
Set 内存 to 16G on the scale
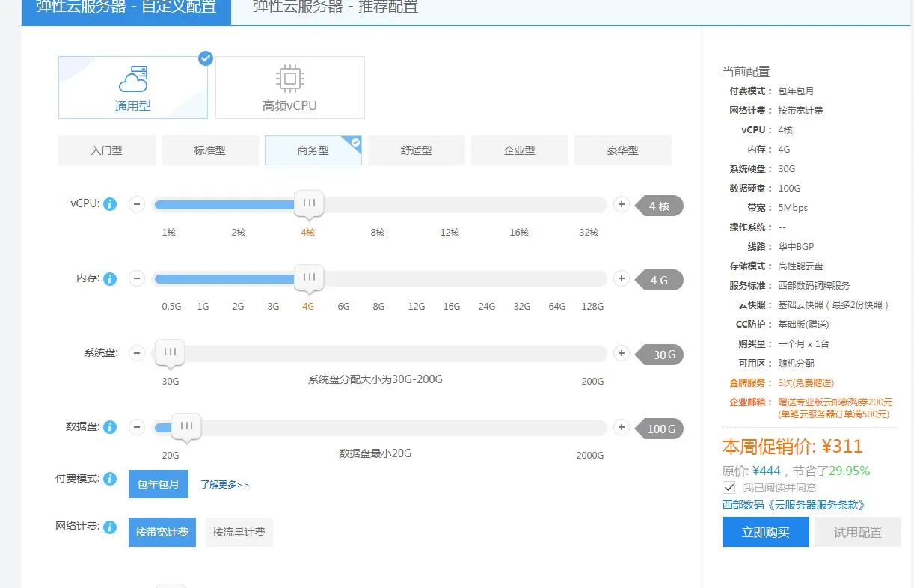[452, 307]
